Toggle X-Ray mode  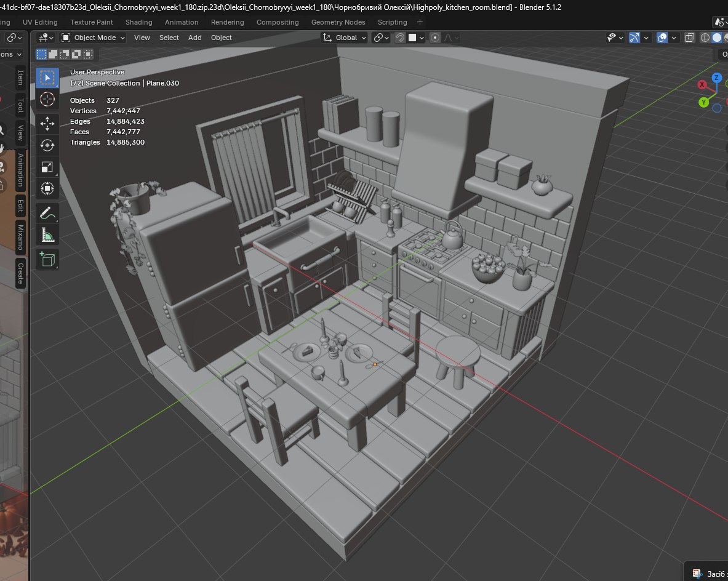[x=689, y=38]
